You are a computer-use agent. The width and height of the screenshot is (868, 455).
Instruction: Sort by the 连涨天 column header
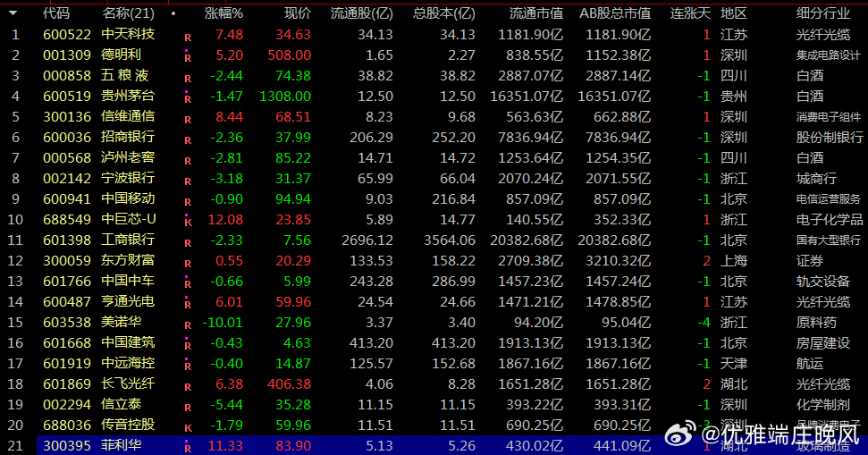(x=690, y=13)
